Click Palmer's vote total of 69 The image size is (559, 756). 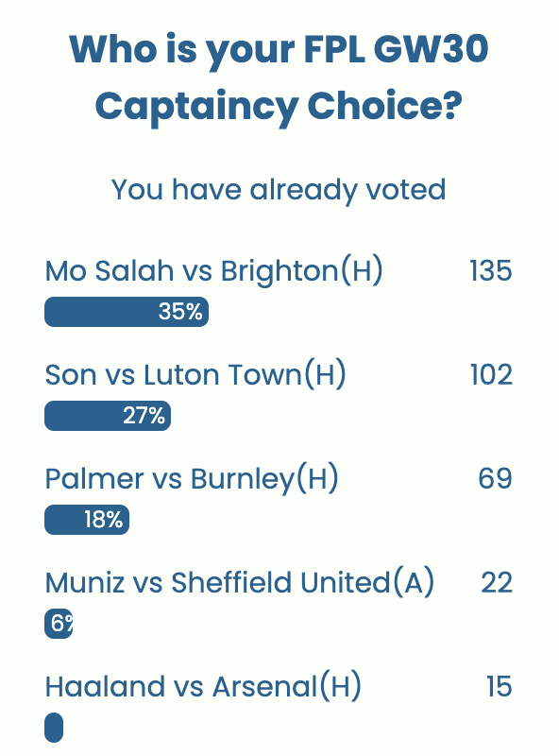[x=498, y=479]
